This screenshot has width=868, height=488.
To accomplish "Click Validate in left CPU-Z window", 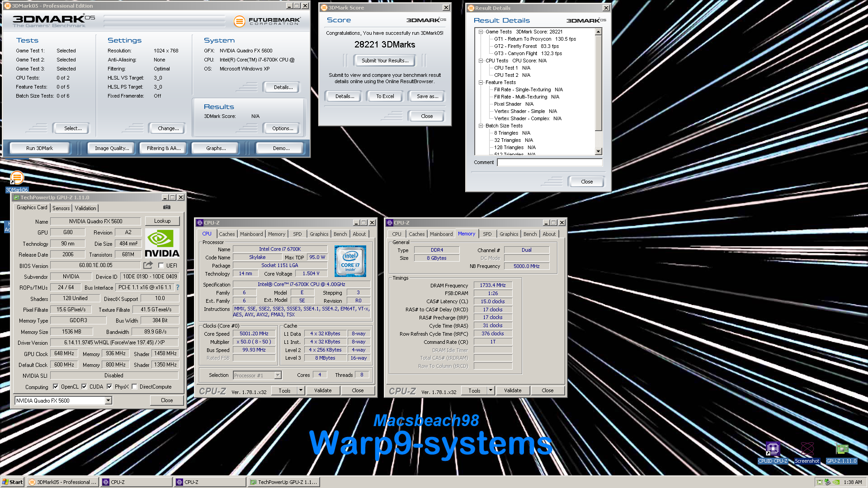I will (x=323, y=391).
